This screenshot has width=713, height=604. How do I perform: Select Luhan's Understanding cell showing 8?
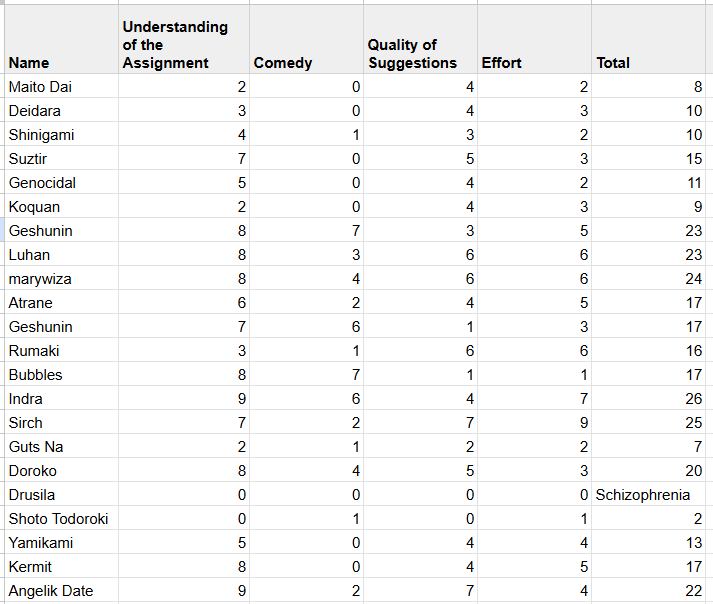(184, 255)
